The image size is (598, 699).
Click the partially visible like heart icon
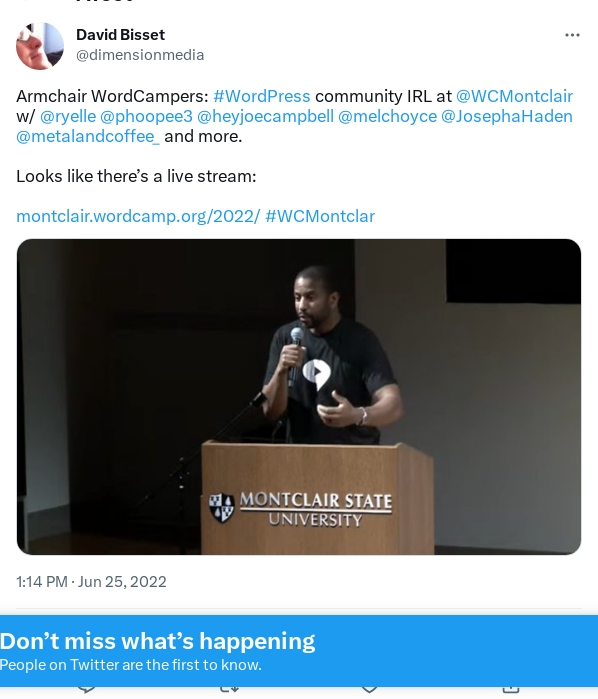pos(369,690)
